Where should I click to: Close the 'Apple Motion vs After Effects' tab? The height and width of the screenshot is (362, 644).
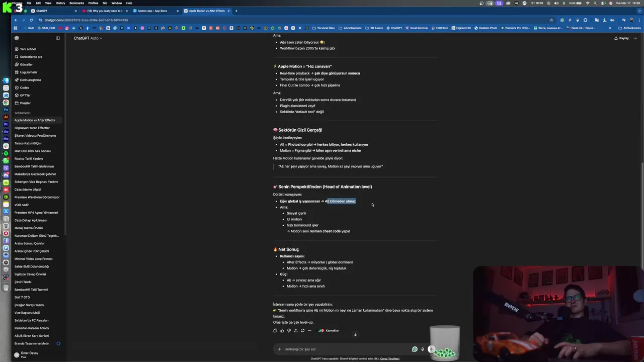pos(228,11)
